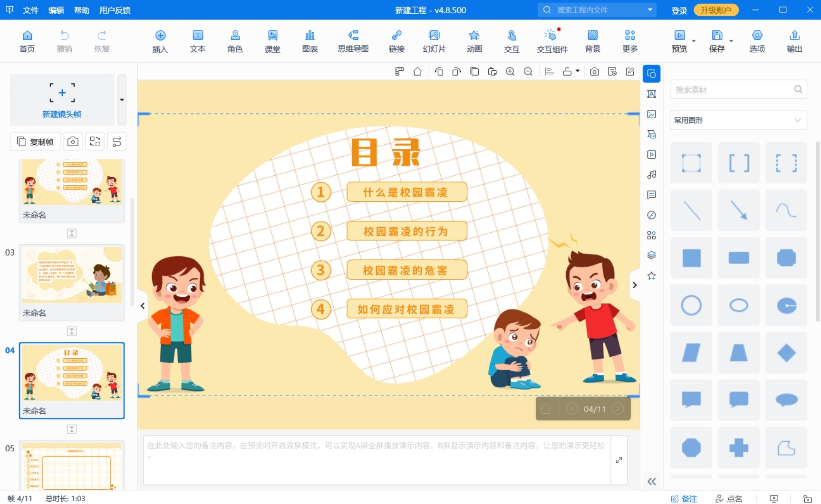Select the diamond shape
Screen dimensions: 821x504
coord(786,353)
